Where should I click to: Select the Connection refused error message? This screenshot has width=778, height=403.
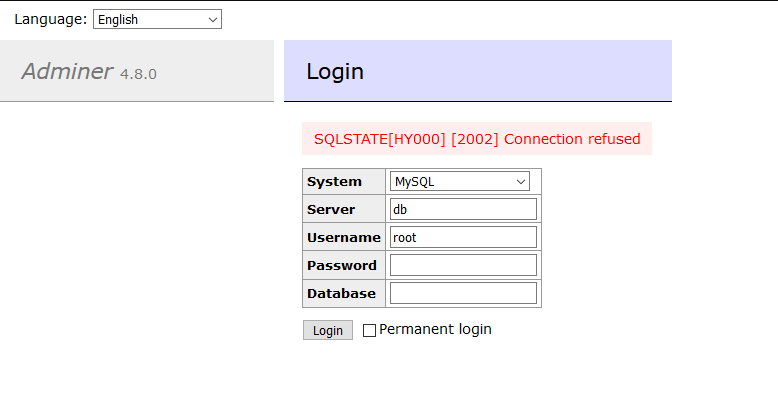point(477,139)
